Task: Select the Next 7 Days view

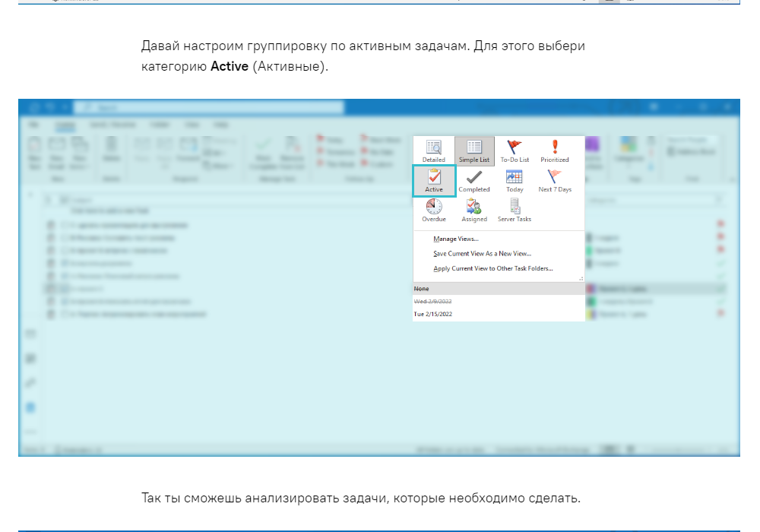Action: tap(555, 181)
